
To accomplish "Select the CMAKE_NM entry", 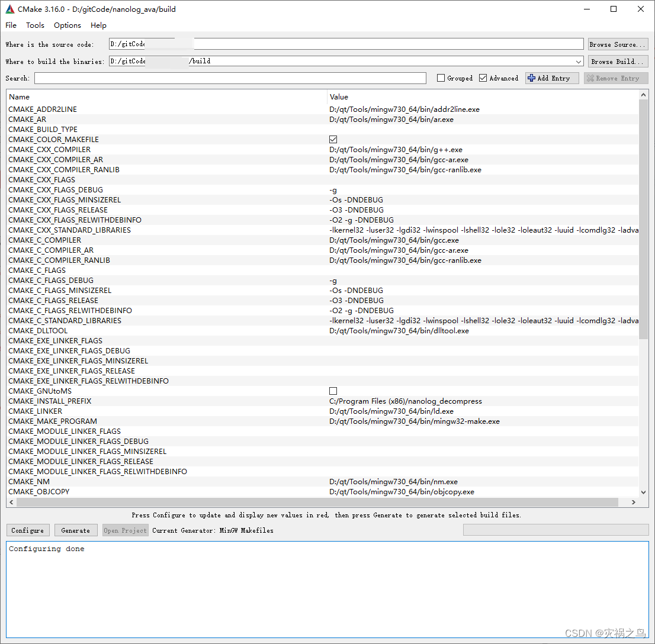I will click(29, 482).
